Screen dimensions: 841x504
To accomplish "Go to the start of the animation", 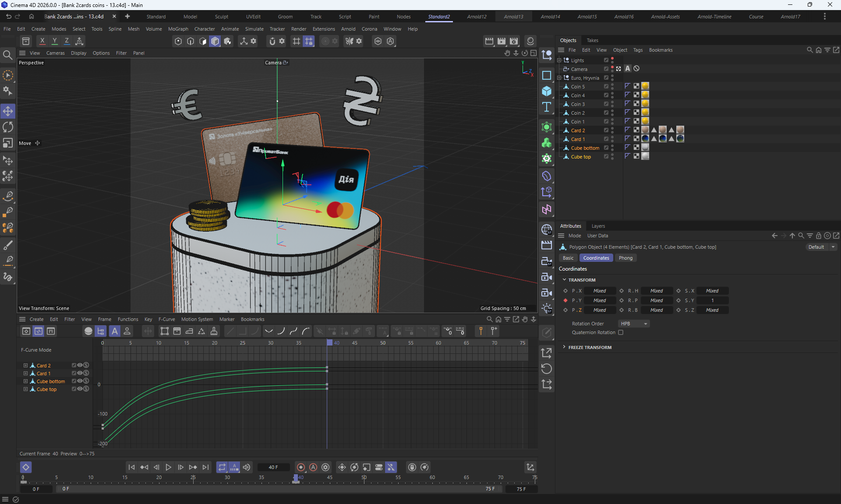I will (x=131, y=467).
